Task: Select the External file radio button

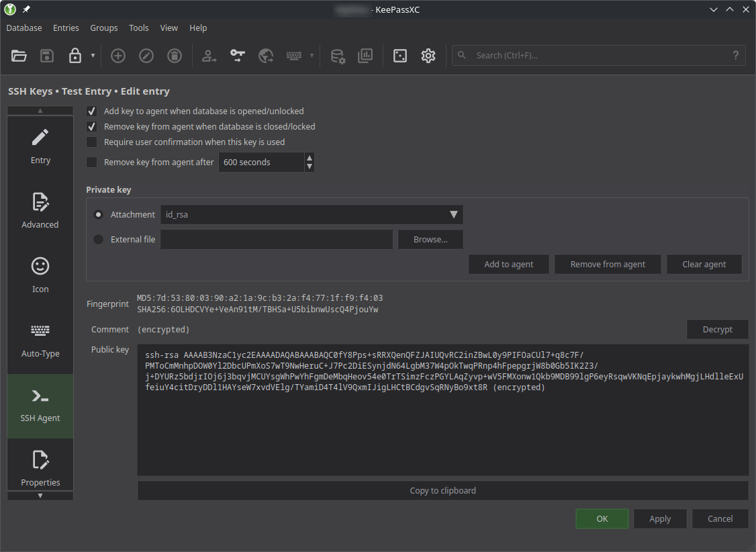Action: (98, 239)
